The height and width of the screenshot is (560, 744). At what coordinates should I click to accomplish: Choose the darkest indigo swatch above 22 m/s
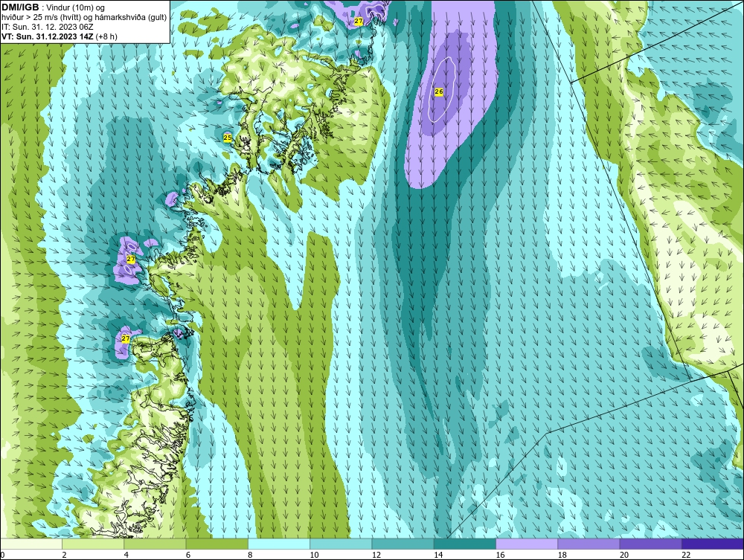713,544
